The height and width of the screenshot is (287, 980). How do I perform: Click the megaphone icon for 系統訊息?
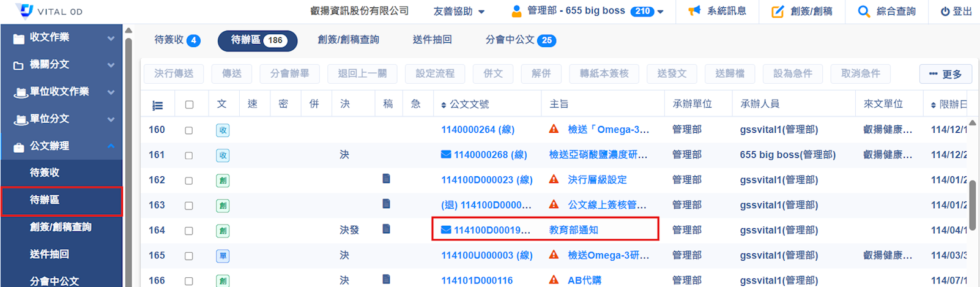point(694,11)
